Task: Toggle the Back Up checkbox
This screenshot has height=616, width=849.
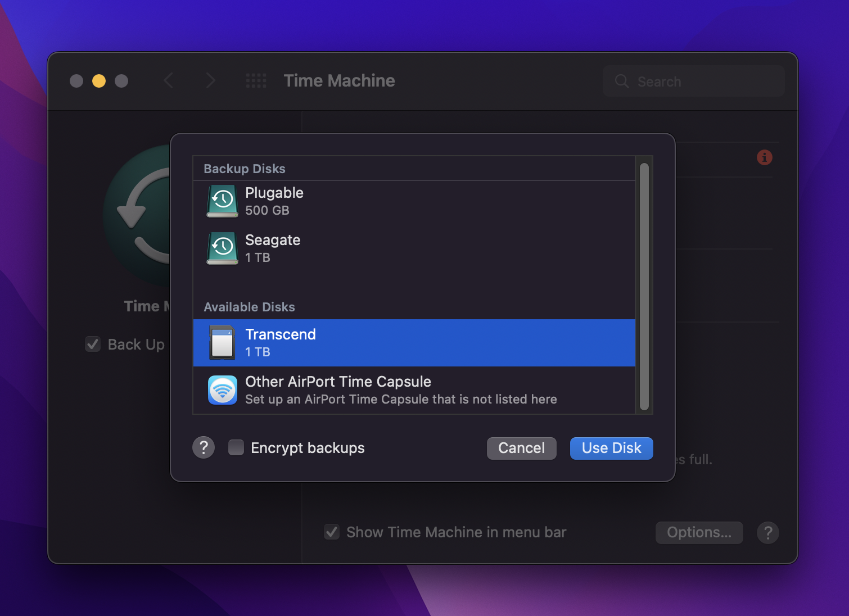Action: coord(92,344)
